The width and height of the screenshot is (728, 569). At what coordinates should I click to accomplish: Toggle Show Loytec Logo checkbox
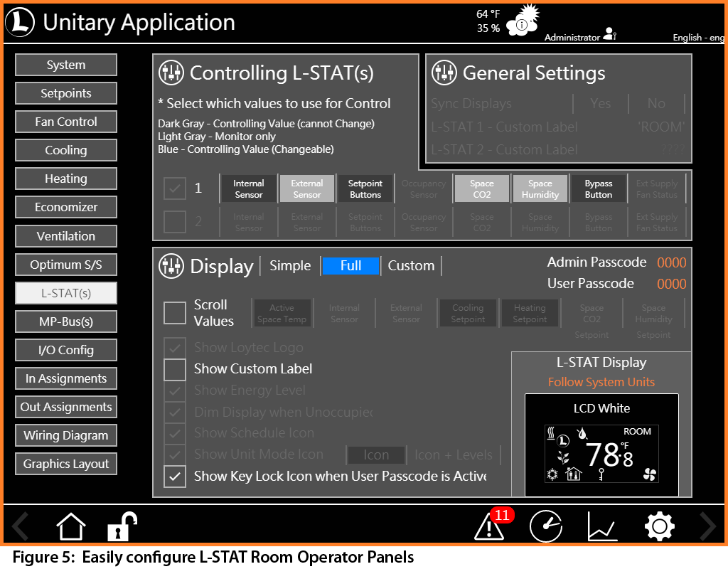175,347
